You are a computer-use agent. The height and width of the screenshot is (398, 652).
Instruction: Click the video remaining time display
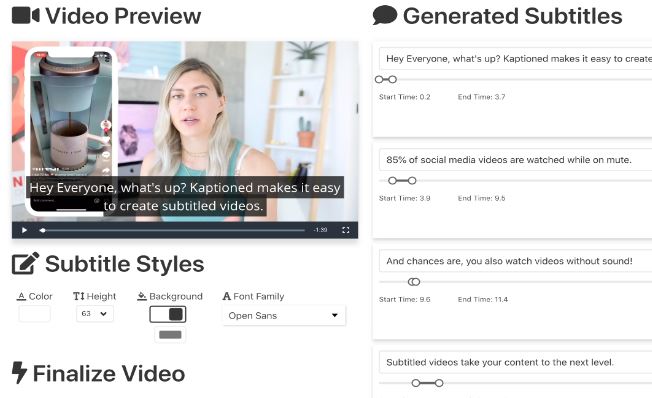tap(320, 230)
